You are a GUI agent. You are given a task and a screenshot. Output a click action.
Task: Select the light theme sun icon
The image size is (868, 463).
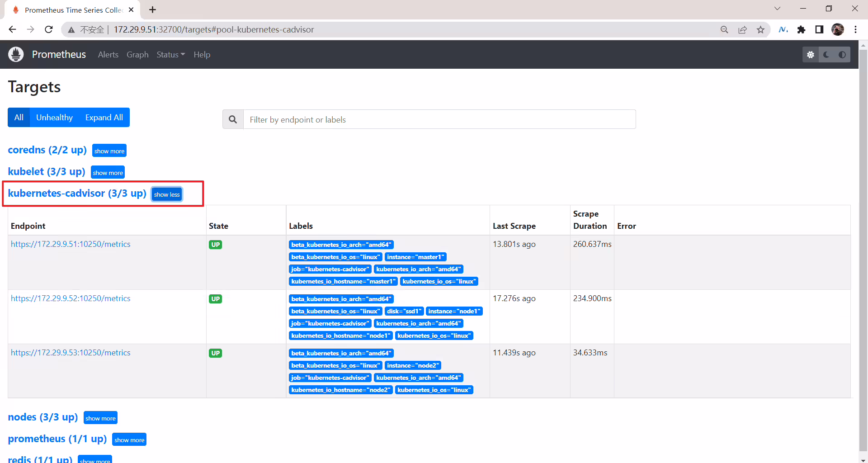tap(811, 55)
